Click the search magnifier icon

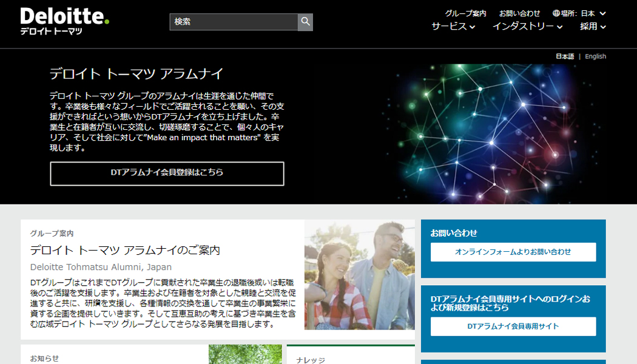coord(306,22)
